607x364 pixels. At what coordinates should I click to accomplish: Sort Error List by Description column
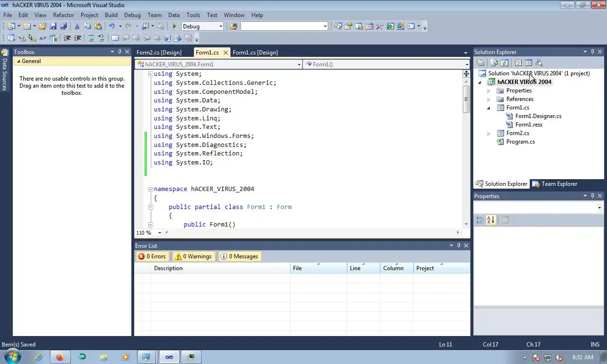click(221, 268)
